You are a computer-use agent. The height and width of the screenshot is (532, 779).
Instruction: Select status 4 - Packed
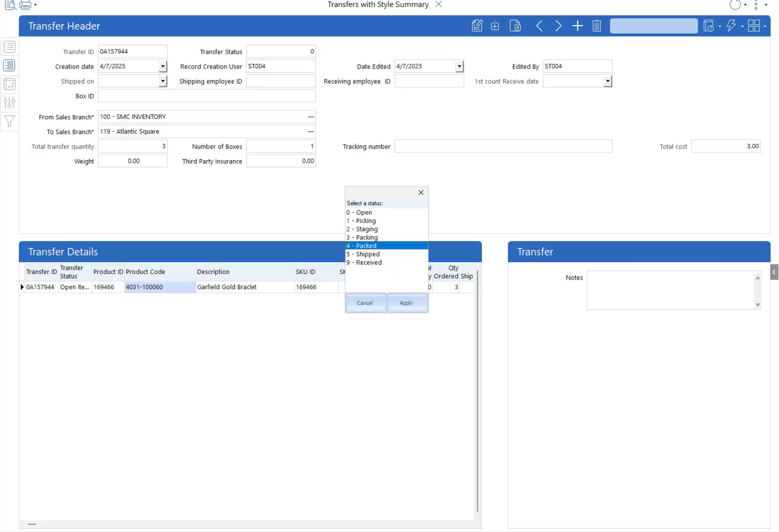tap(386, 246)
